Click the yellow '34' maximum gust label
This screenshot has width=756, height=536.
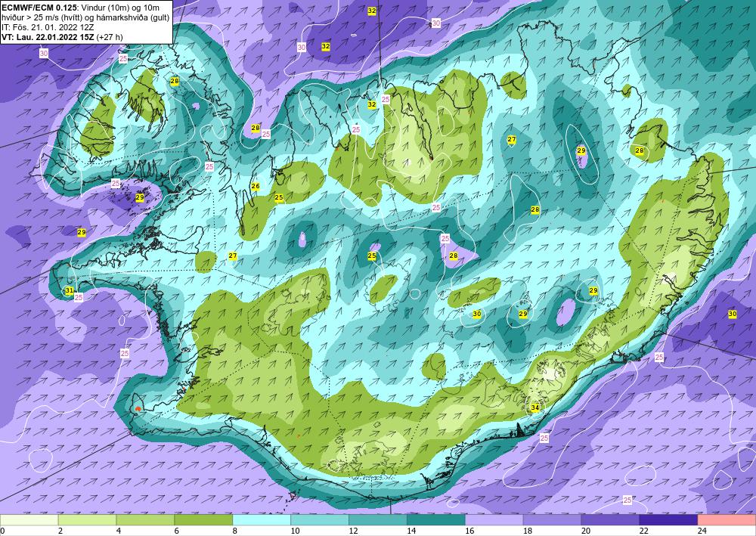(534, 407)
